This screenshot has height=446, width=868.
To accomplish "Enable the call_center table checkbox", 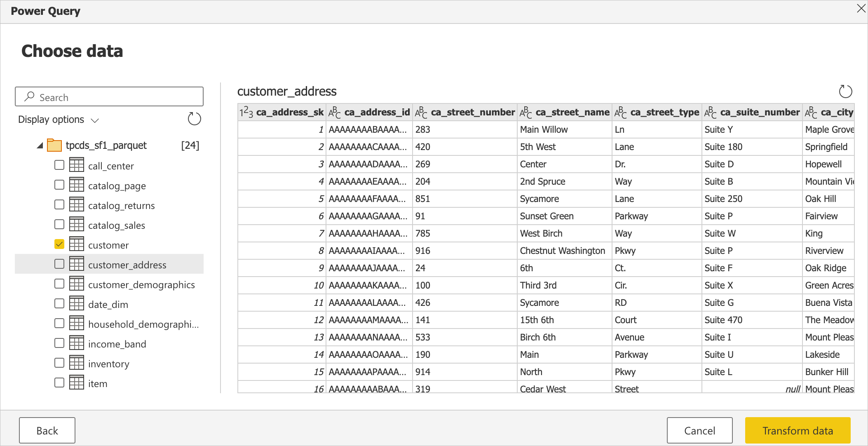I will pos(59,166).
